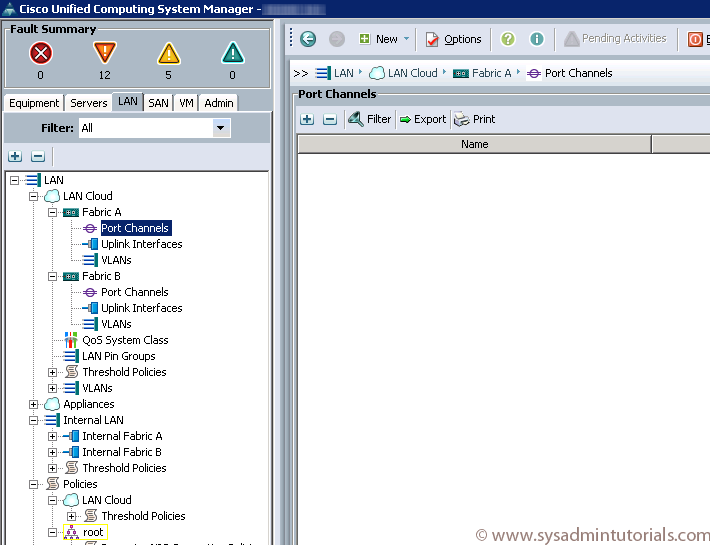This screenshot has height=545, width=710.
Task: Open the Filter All dropdown
Action: click(x=221, y=128)
